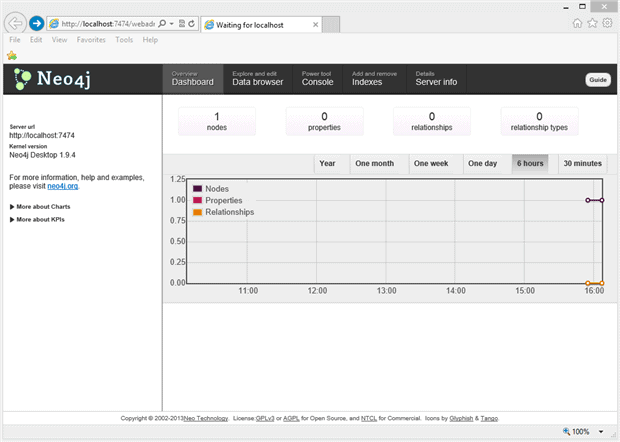Open the Console power tool tab
This screenshot has height=442, width=620.
[x=318, y=79]
